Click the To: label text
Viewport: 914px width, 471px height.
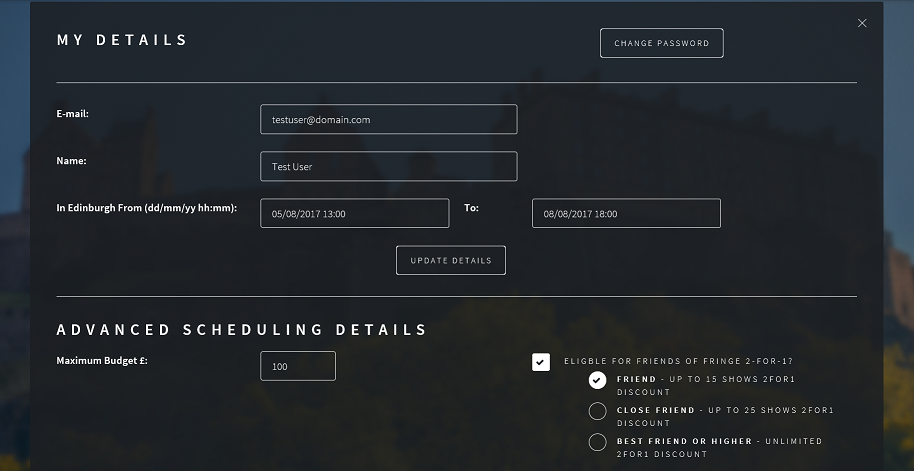[472, 208]
